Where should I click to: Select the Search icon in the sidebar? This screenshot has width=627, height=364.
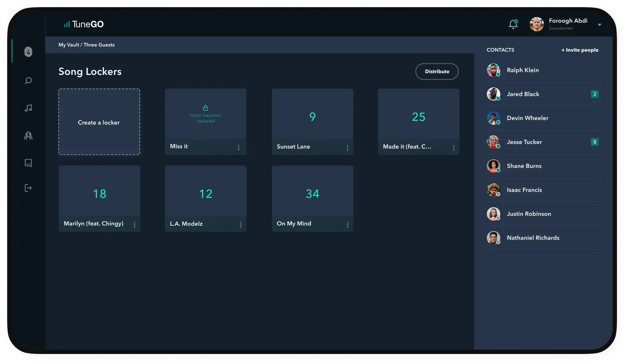coord(28,81)
